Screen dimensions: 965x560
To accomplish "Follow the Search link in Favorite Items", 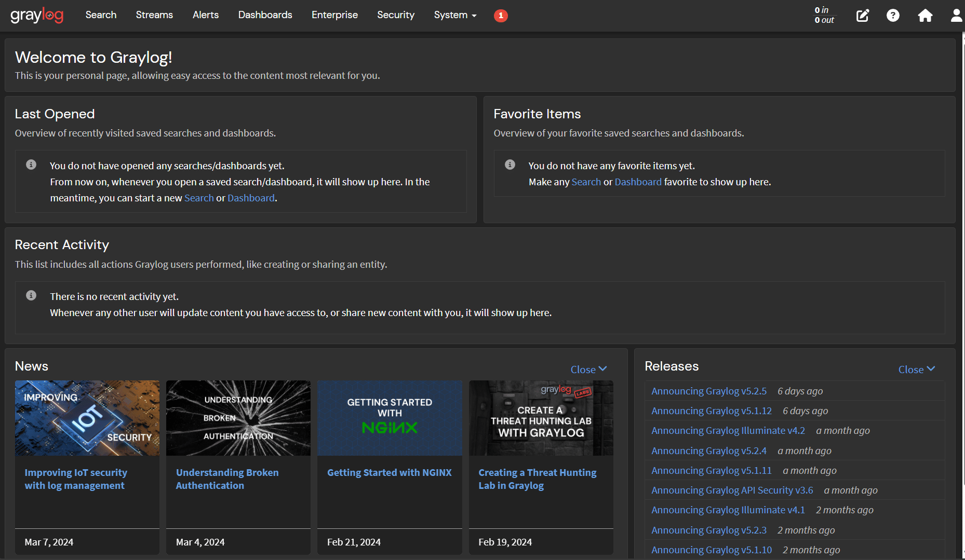I will click(x=586, y=182).
